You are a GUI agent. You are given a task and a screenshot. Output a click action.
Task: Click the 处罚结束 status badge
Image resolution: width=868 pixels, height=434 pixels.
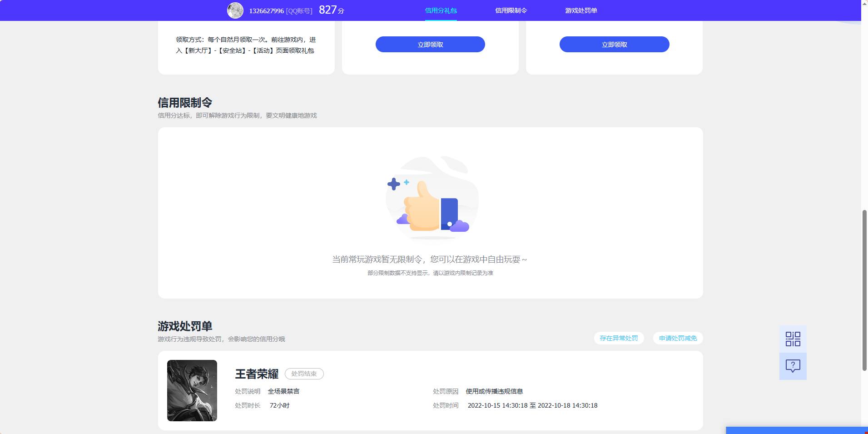coord(304,374)
